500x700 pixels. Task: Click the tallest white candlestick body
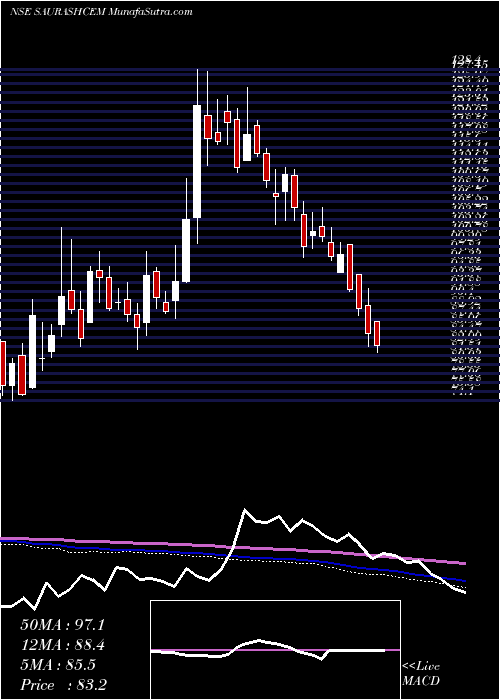point(197,161)
